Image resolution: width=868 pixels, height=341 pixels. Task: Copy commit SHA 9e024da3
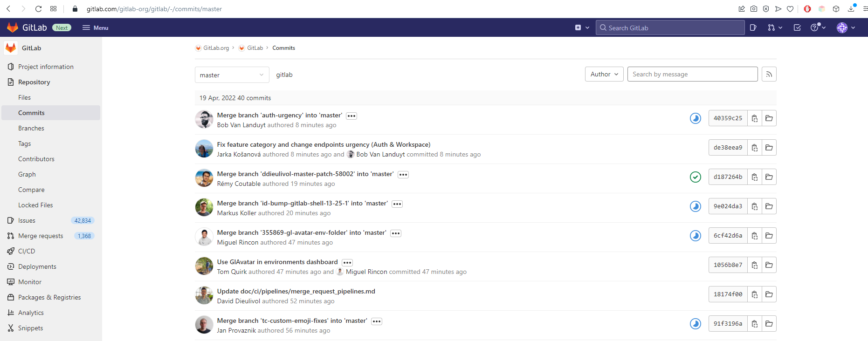(x=755, y=206)
